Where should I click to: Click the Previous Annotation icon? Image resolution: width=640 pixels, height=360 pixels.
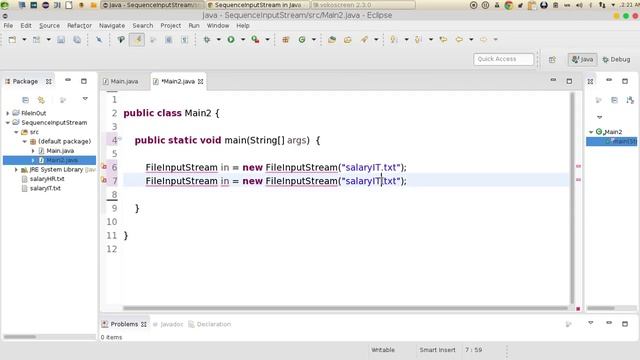(418, 40)
